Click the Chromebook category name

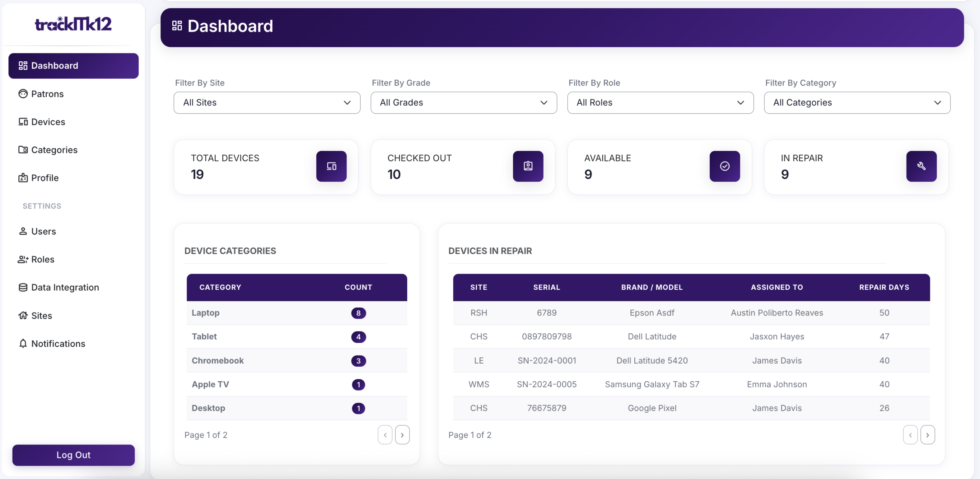[217, 361]
